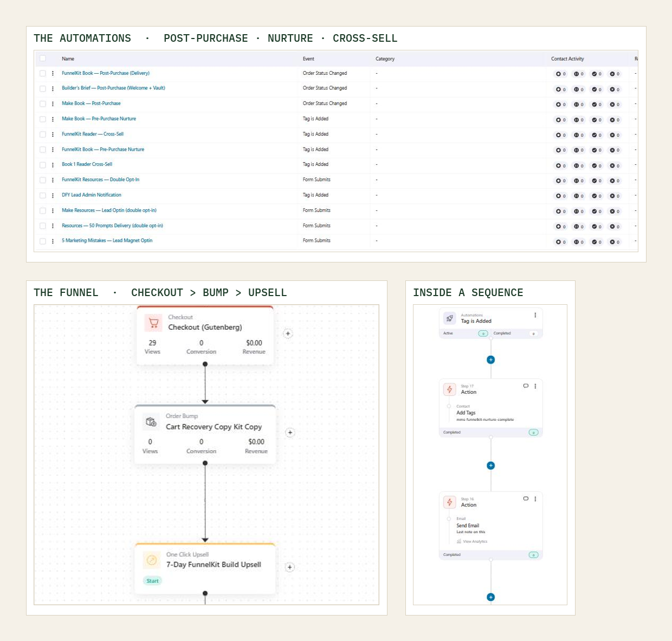Add step between Tag is Added and Step 17

pyautogui.click(x=490, y=360)
